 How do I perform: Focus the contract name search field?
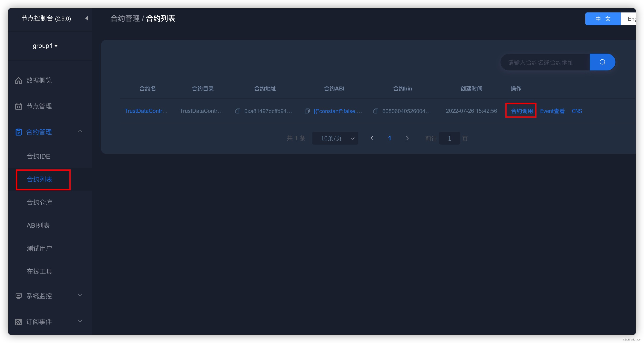[x=545, y=62]
